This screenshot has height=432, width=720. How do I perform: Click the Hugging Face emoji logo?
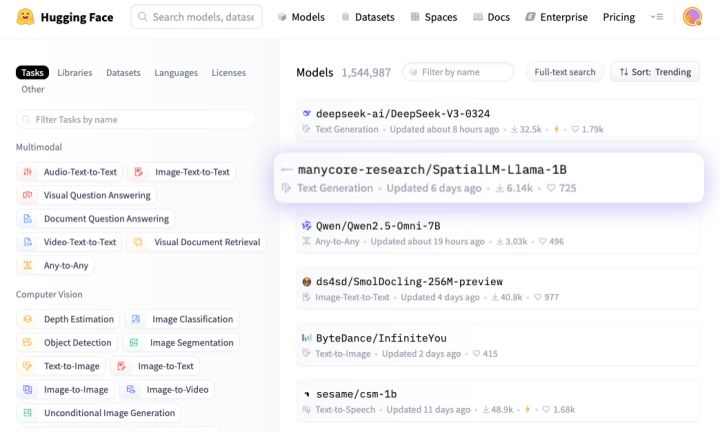coord(25,17)
